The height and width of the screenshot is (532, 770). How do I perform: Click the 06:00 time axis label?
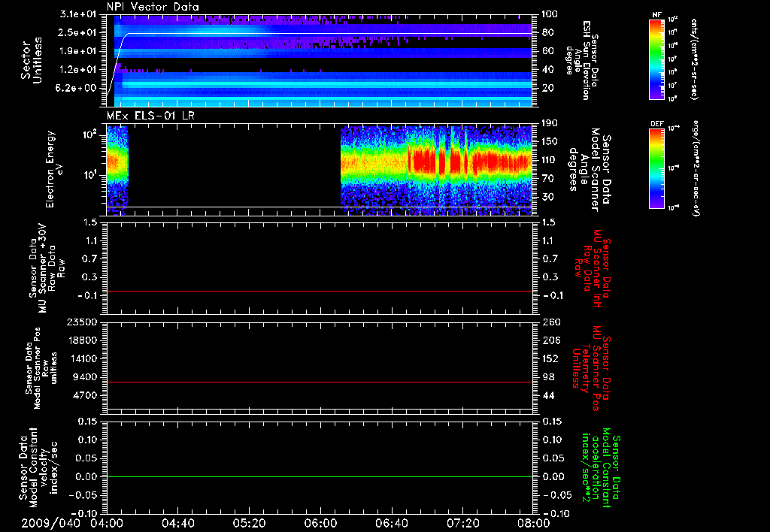[x=320, y=523]
